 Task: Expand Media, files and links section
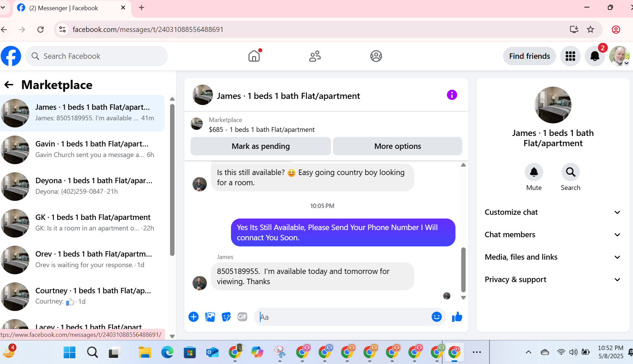pos(553,257)
